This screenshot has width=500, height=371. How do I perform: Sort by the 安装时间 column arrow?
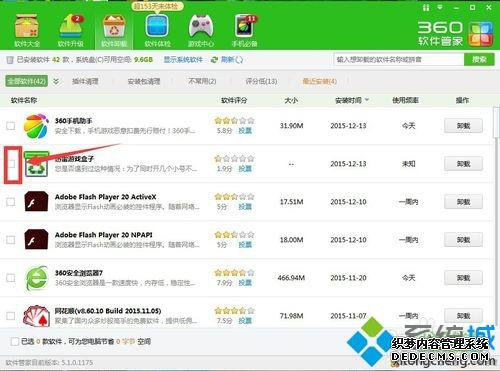click(367, 100)
